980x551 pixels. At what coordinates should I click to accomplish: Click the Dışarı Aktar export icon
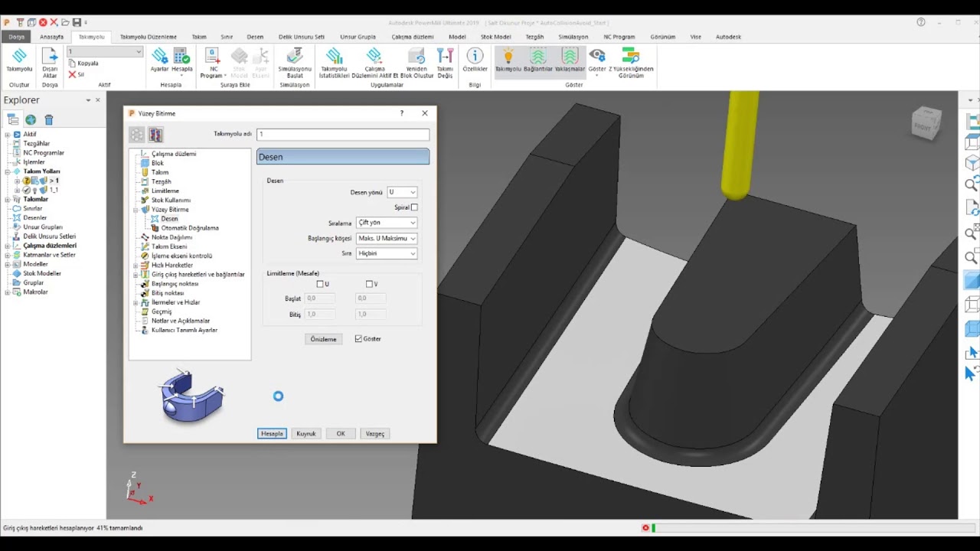pos(50,57)
